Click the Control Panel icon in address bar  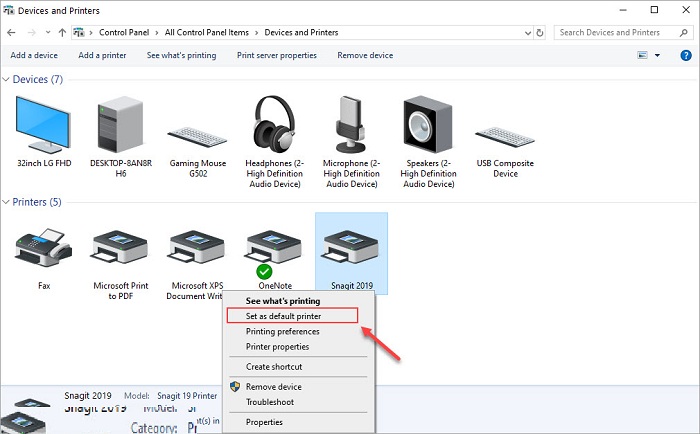[x=79, y=33]
